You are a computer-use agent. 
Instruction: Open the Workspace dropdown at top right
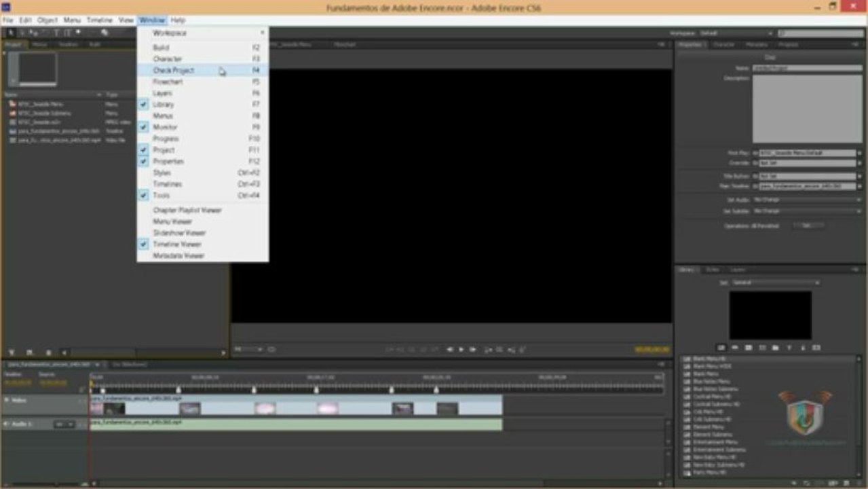[x=738, y=33]
